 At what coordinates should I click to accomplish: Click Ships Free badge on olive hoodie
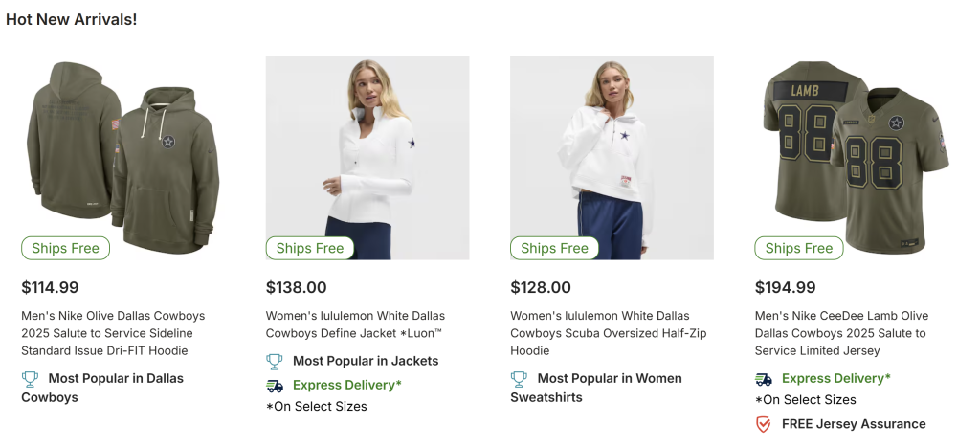pos(65,249)
